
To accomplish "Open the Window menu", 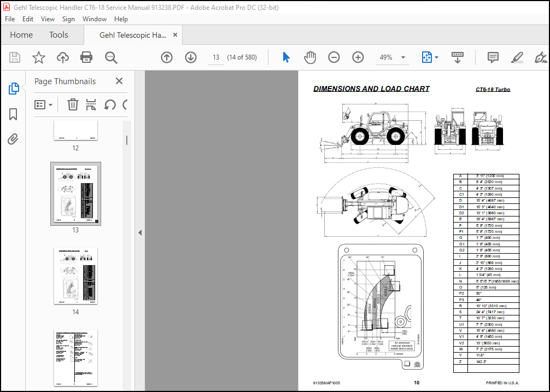I will coord(95,19).
